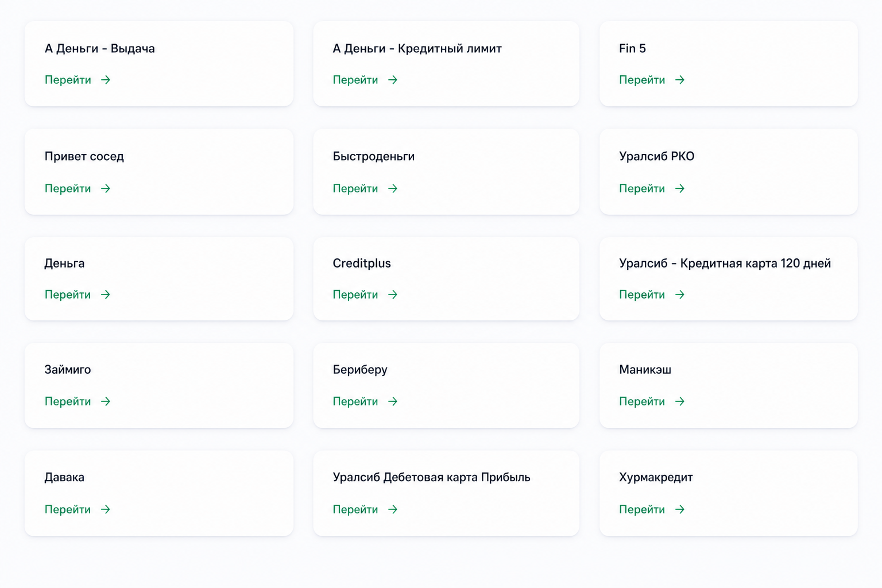Viewport: 882px width, 588px height.
Task: Click the arrow icon in the Уралсиб - Кредитная карта 120 дней card
Action: click(680, 295)
